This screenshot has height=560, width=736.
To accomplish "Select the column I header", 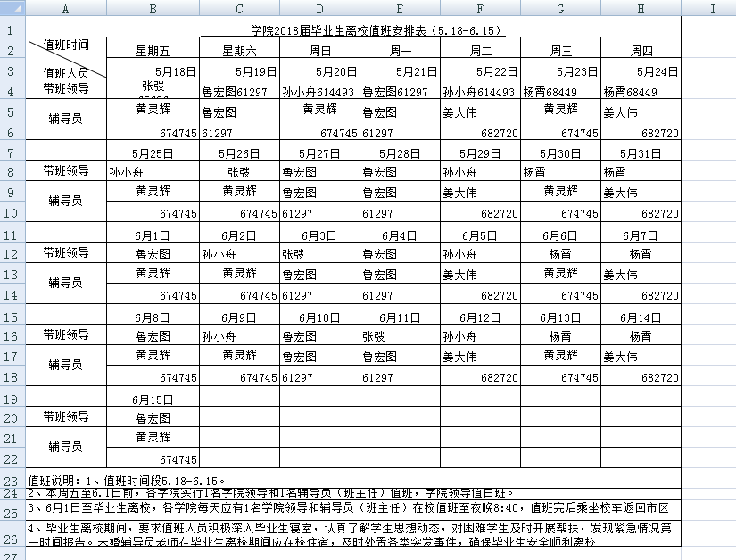I will point(711,9).
